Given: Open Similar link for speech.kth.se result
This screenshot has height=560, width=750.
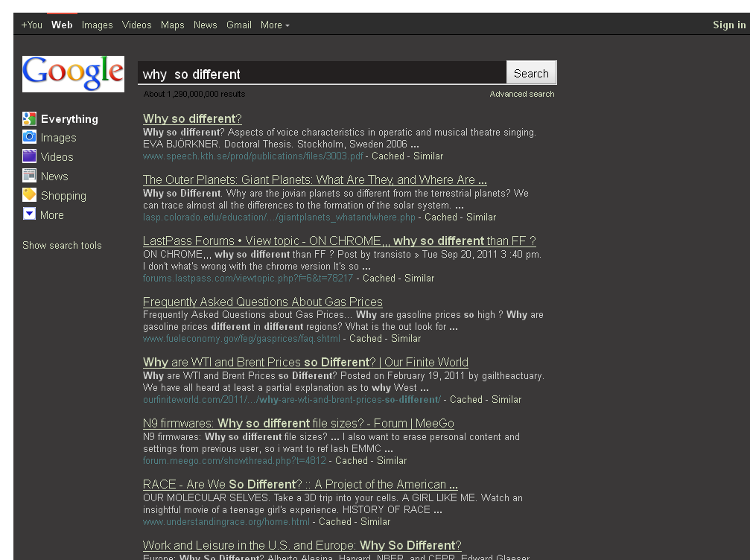Looking at the screenshot, I should pos(428,156).
